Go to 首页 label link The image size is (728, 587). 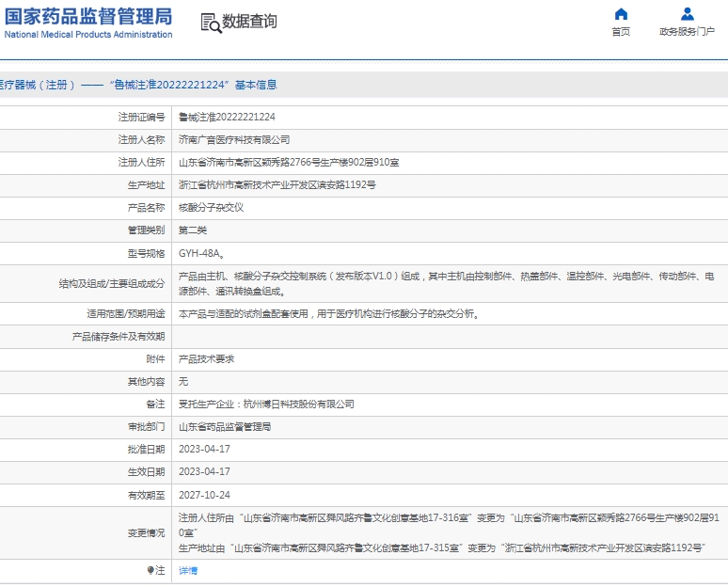click(x=621, y=32)
